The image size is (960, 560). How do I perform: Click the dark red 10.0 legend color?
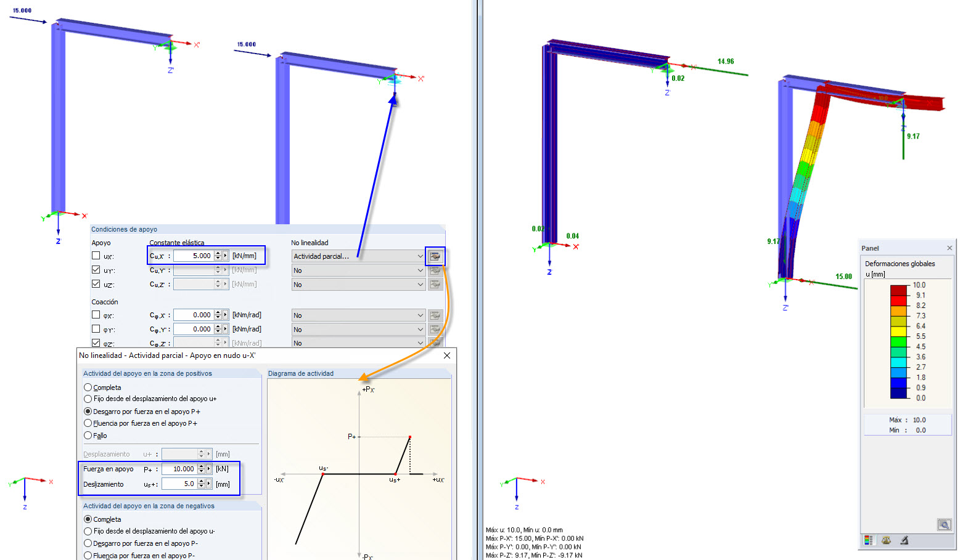point(899,290)
